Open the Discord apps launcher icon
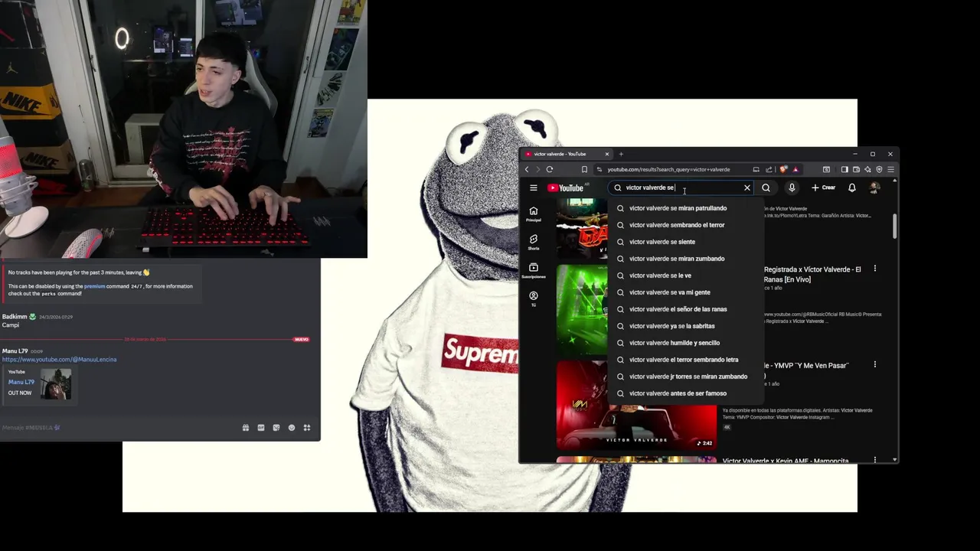The image size is (980, 551). (307, 428)
